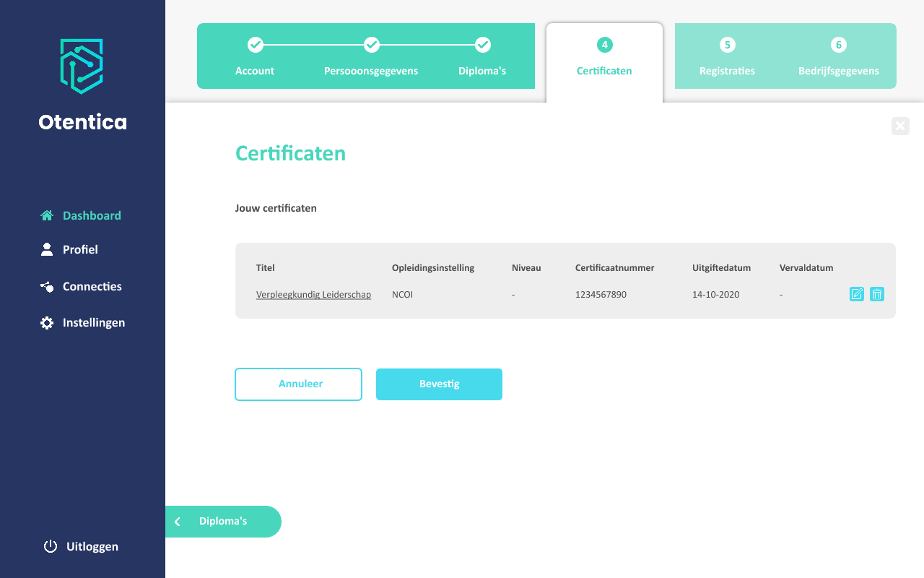Open the Profiel menu item
This screenshot has height=578, width=924.
[x=80, y=249]
